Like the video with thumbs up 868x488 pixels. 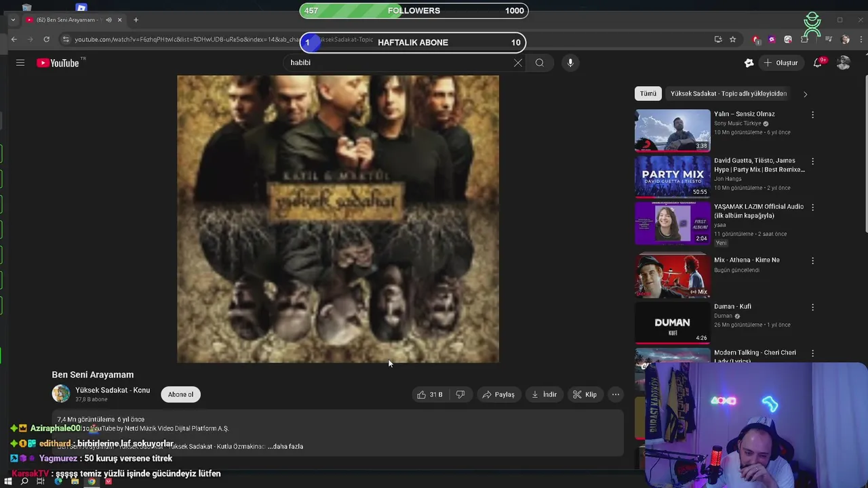pyautogui.click(x=429, y=394)
